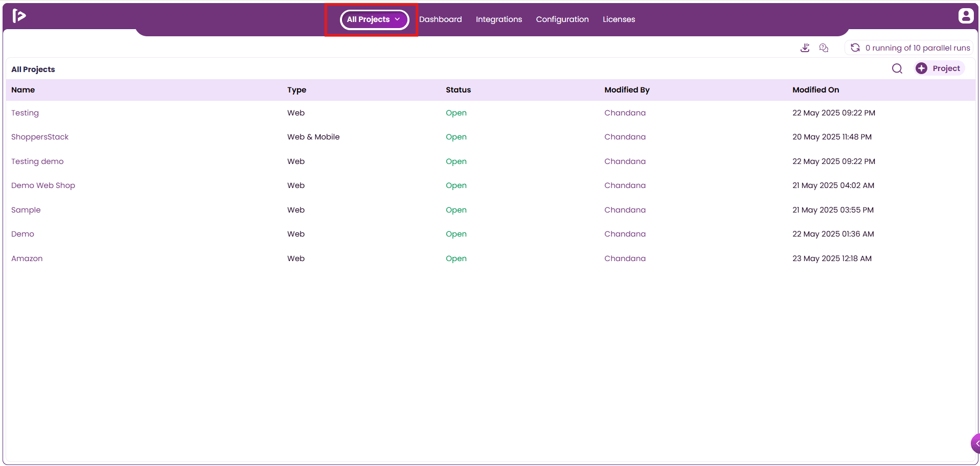Open the chat support icon
The height and width of the screenshot is (466, 980).
[824, 48]
